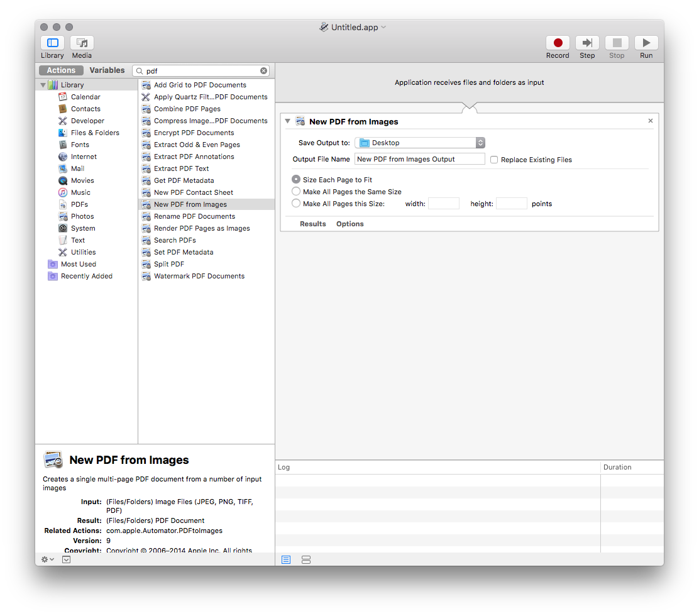Image resolution: width=699 pixels, height=616 pixels.
Task: Select the Utilities library category
Action: 84,252
